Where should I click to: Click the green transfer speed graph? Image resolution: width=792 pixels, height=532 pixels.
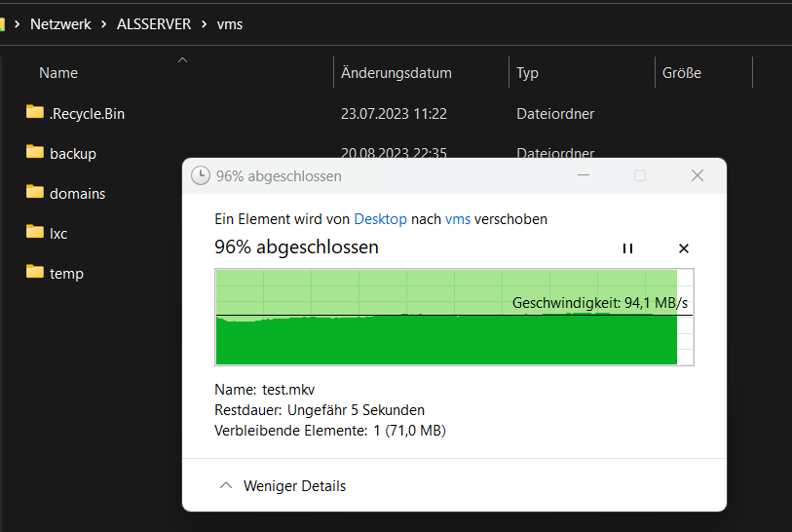[x=454, y=317]
